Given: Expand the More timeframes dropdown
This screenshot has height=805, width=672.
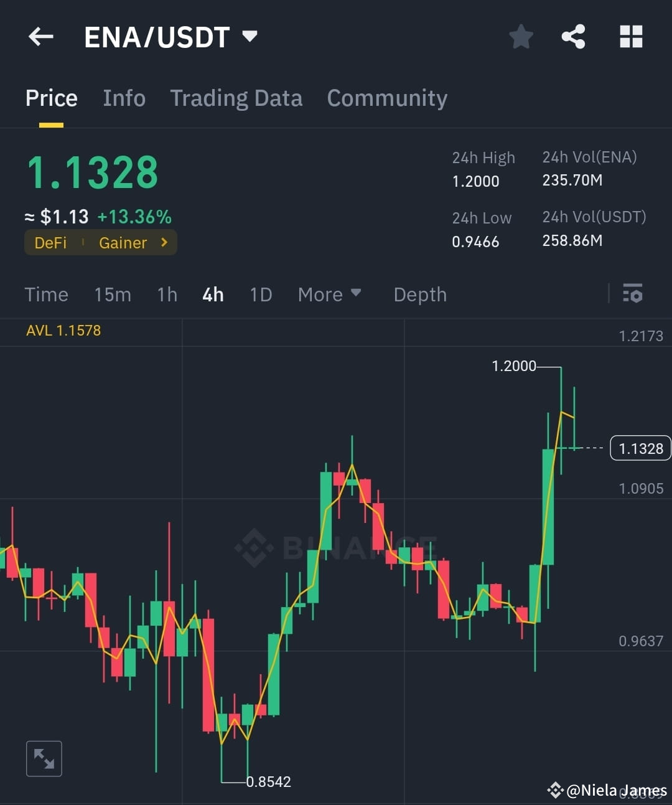Looking at the screenshot, I should [330, 294].
